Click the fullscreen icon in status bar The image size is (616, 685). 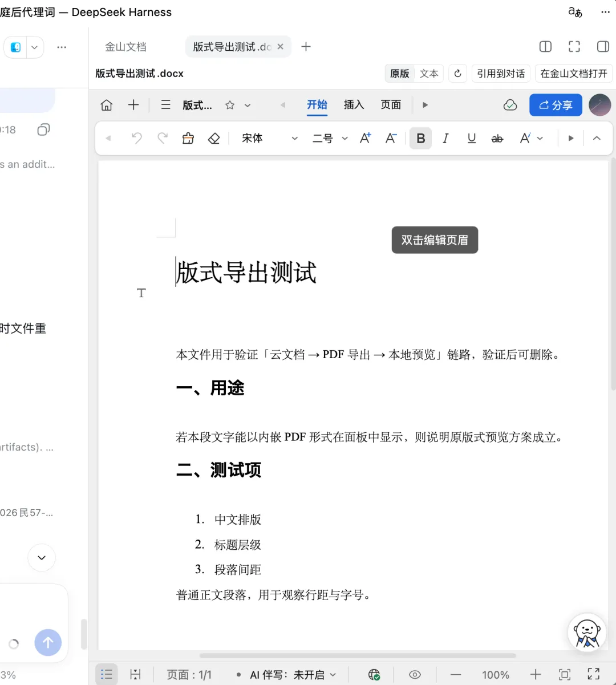tap(593, 675)
